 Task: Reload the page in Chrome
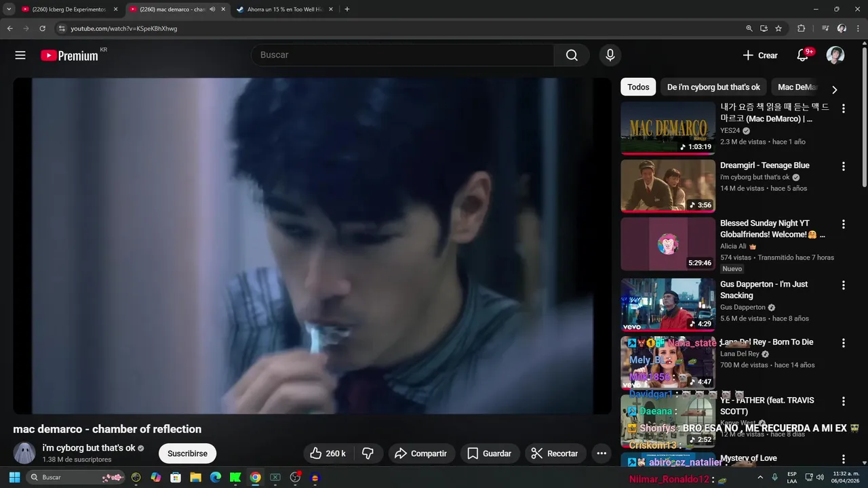42,28
